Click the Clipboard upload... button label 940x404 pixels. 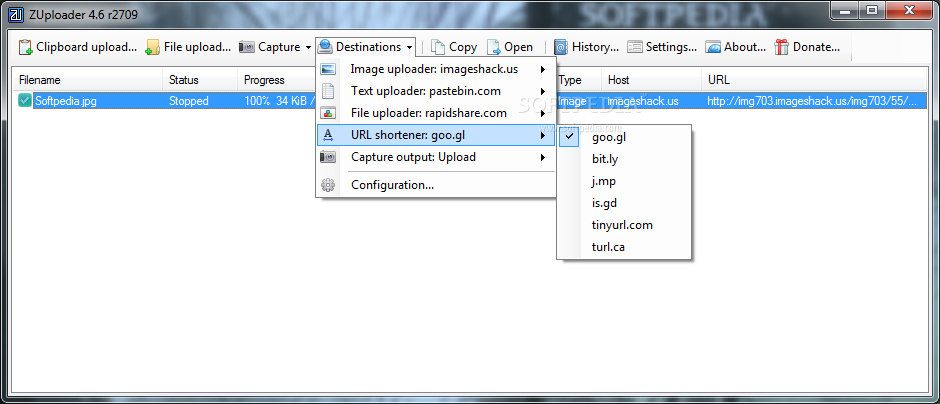[87, 47]
